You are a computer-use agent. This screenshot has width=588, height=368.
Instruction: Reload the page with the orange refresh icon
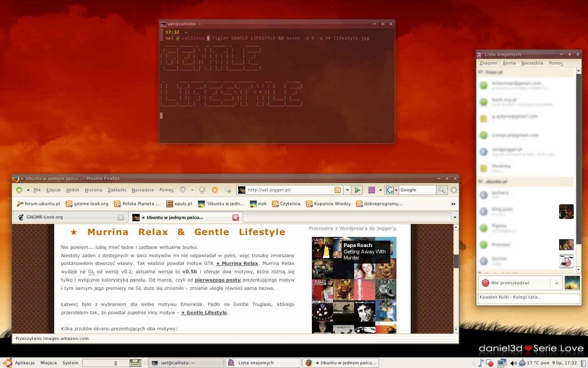coord(215,190)
